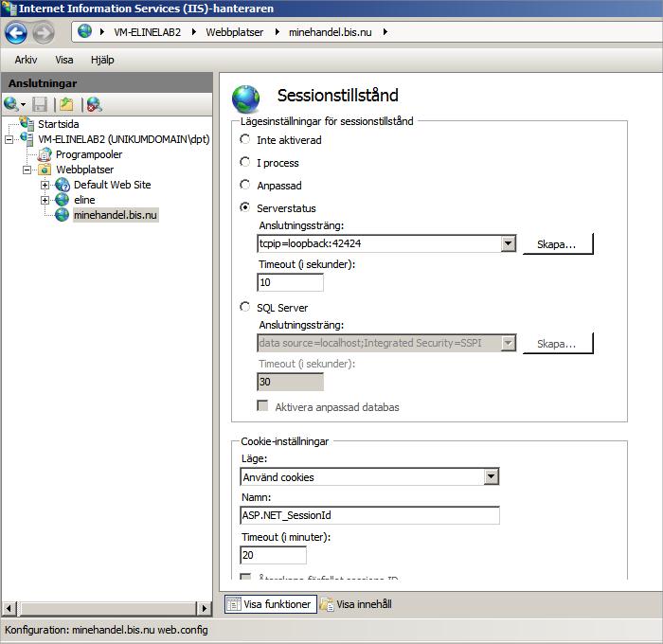
Task: Select Programpooler in the tree
Action: [x=89, y=154]
